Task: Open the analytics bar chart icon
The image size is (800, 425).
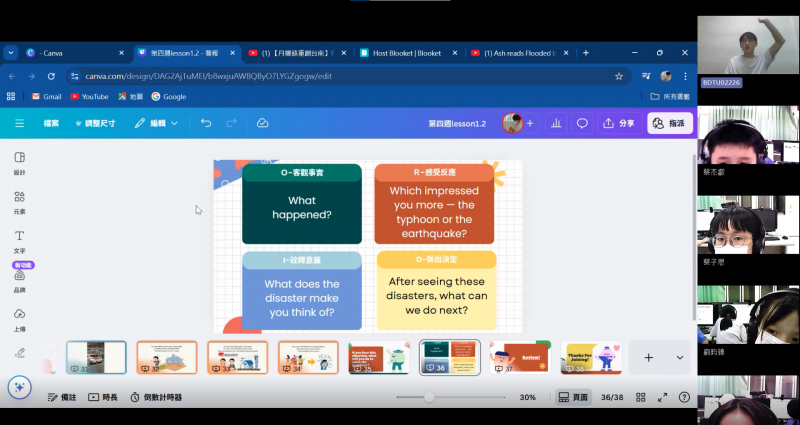Action: (555, 123)
